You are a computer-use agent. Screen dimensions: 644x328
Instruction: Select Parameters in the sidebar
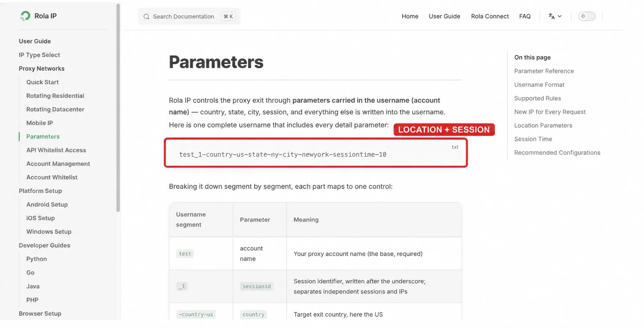43,136
